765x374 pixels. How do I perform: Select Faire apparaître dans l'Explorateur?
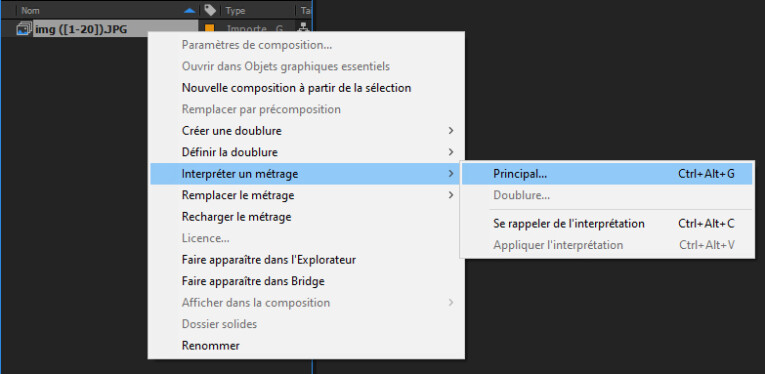pos(269,259)
